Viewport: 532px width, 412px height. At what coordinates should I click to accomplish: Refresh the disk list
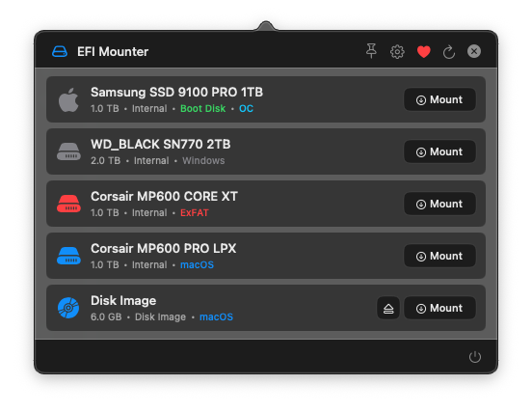(x=449, y=52)
